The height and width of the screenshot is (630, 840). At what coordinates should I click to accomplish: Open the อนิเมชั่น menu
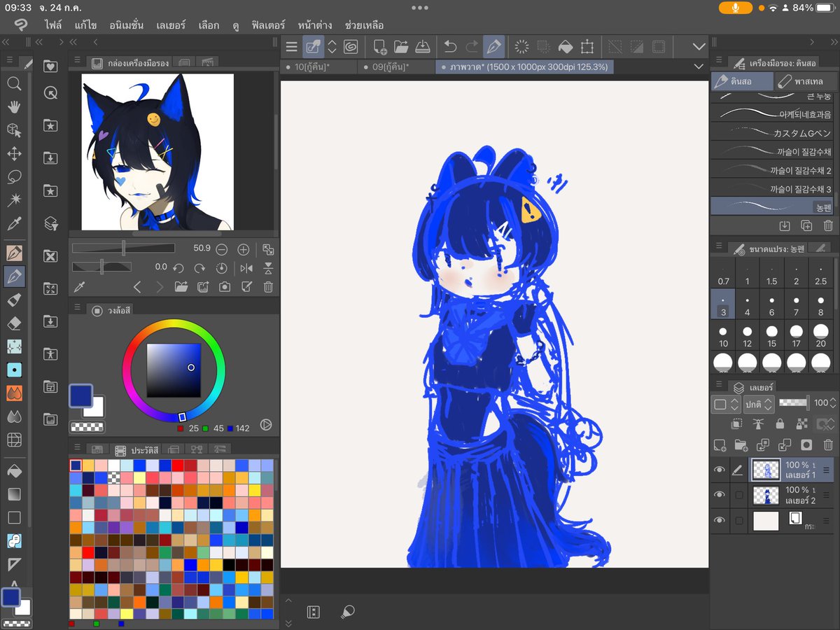point(127,25)
